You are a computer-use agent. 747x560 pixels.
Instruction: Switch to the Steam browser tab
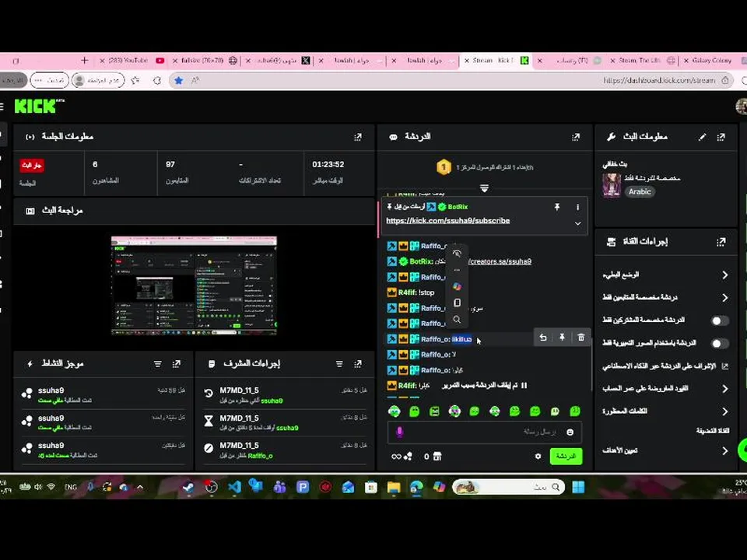click(643, 61)
